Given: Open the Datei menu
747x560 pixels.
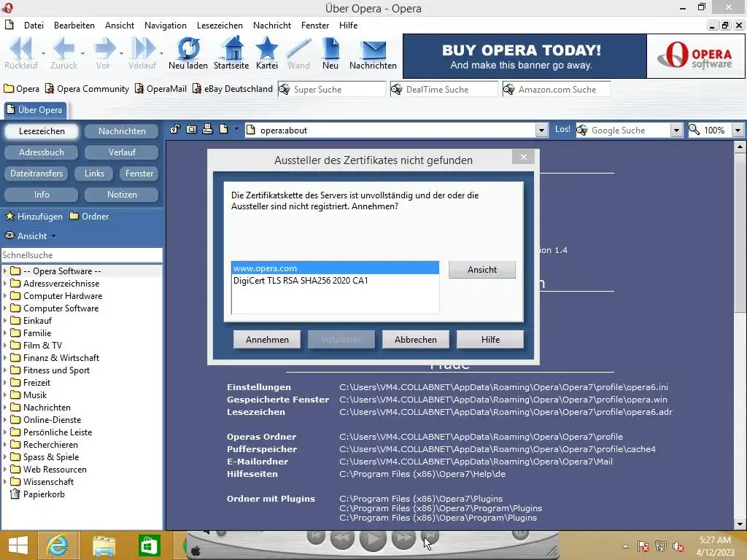Looking at the screenshot, I should click(x=34, y=26).
